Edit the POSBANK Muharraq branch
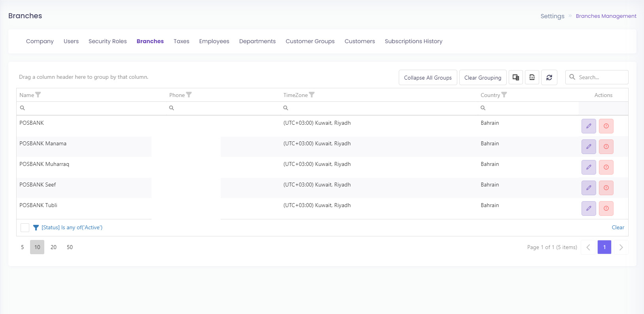 [x=589, y=167]
